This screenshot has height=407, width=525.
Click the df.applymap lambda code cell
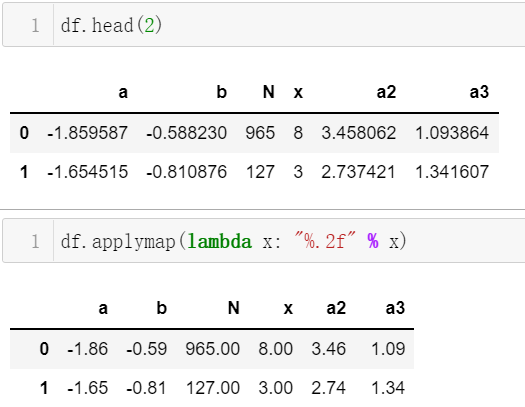click(x=264, y=241)
